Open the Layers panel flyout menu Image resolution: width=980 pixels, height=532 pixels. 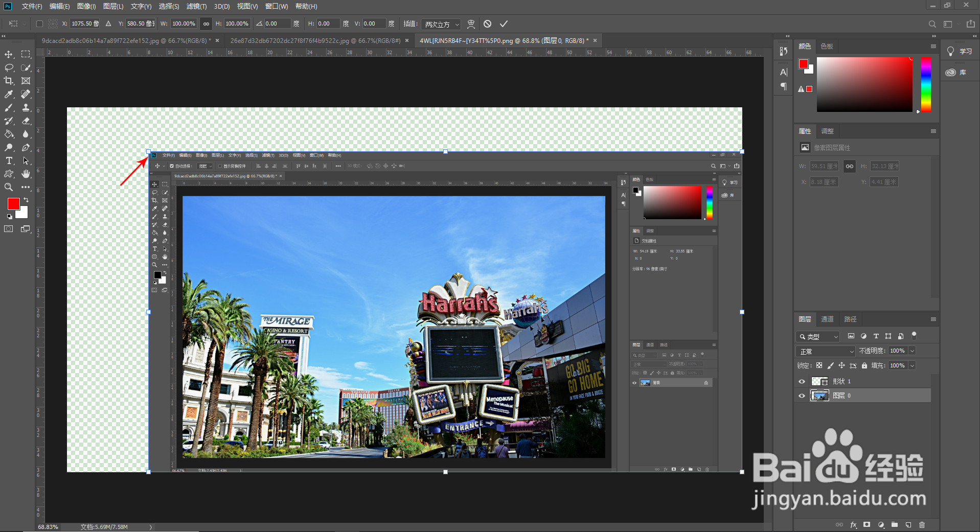[x=933, y=319]
